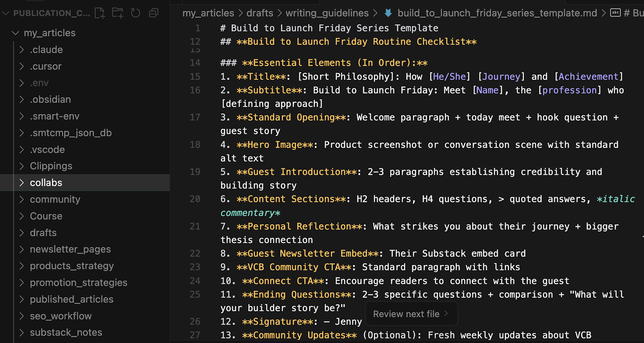Image resolution: width=644 pixels, height=343 pixels.
Task: Click the writing_guidelines breadcrumb segment
Action: pyautogui.click(x=327, y=13)
